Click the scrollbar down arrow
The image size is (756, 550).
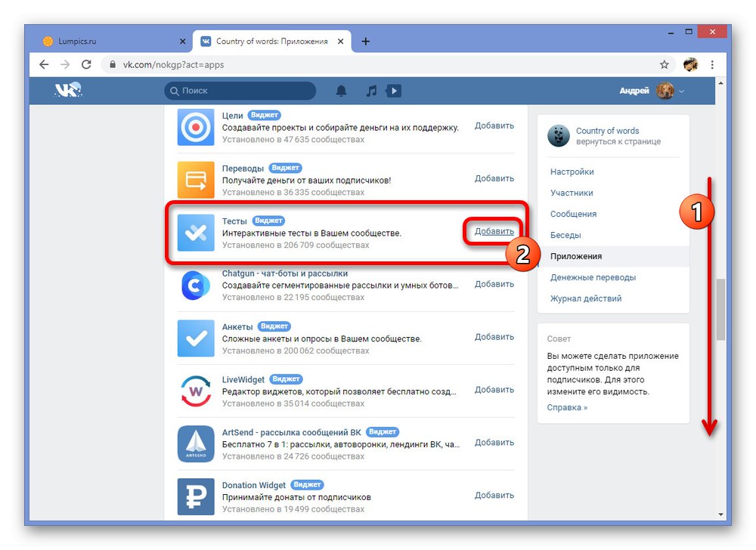(720, 514)
